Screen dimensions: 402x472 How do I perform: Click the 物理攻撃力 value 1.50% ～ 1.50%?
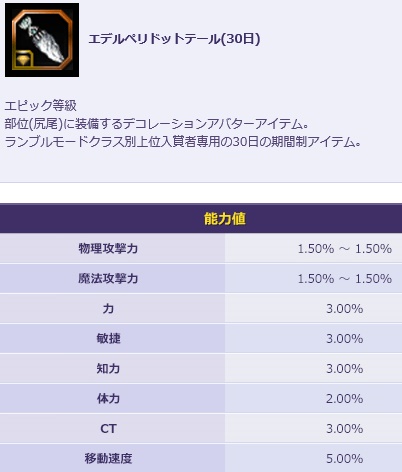[x=345, y=249]
